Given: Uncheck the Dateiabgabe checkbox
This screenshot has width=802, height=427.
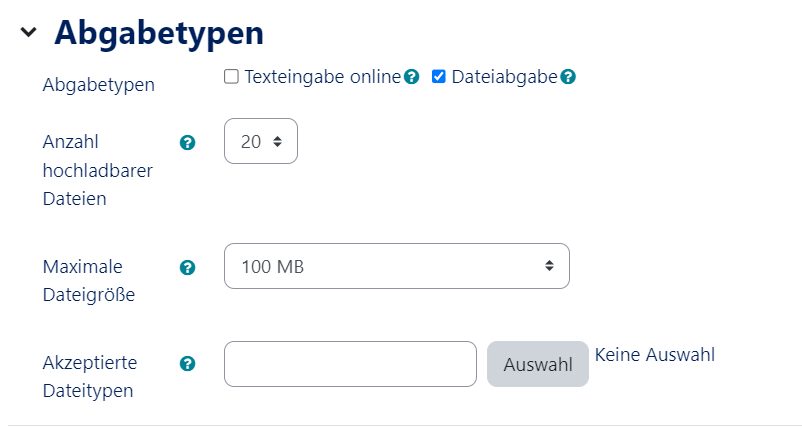Looking at the screenshot, I should (x=439, y=77).
